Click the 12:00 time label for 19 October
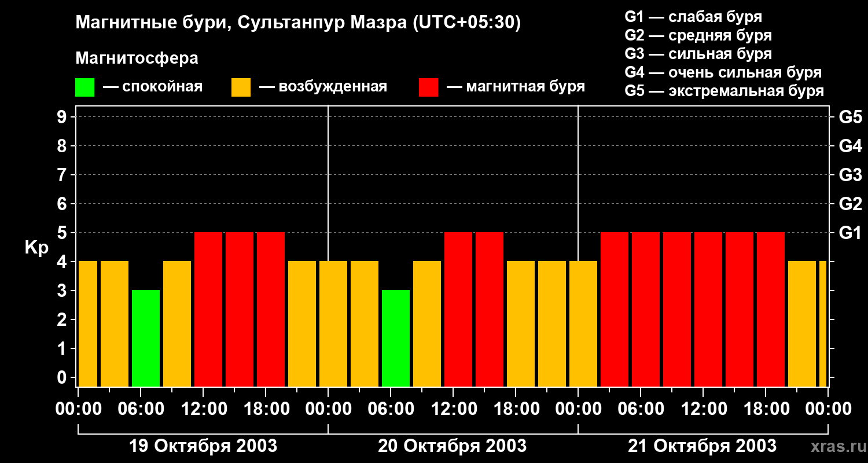The height and width of the screenshot is (463, 868). 203,409
